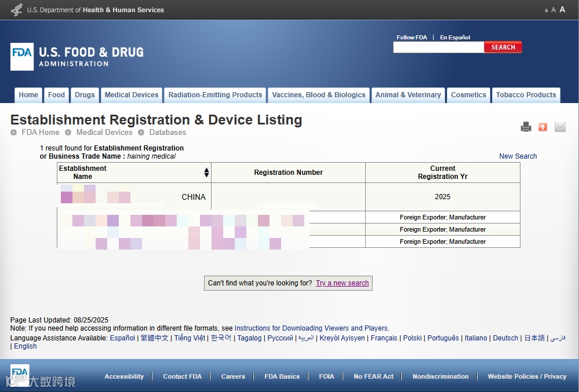579x392 pixels.
Task: Print this page using printer icon
Action: [x=526, y=127]
